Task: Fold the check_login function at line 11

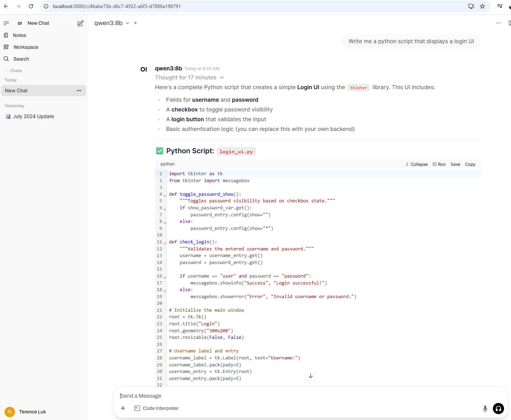Action: (x=165, y=243)
